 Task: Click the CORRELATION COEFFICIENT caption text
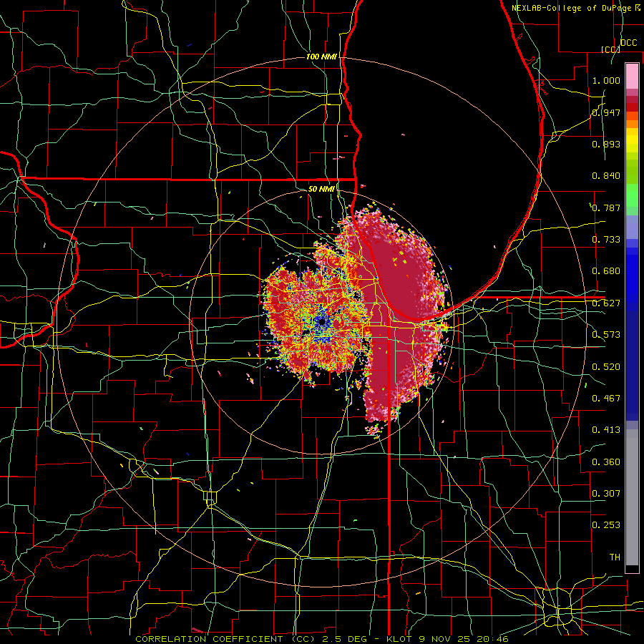[209, 639]
